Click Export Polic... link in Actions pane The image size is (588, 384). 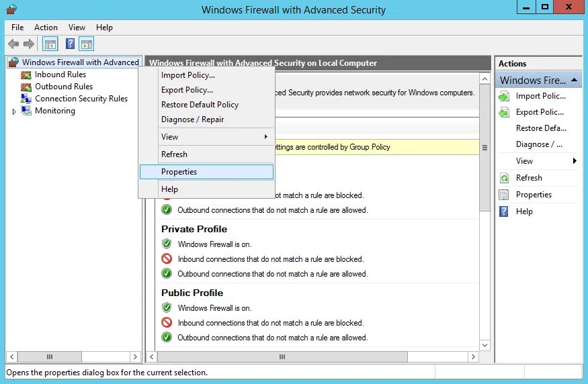click(x=540, y=112)
